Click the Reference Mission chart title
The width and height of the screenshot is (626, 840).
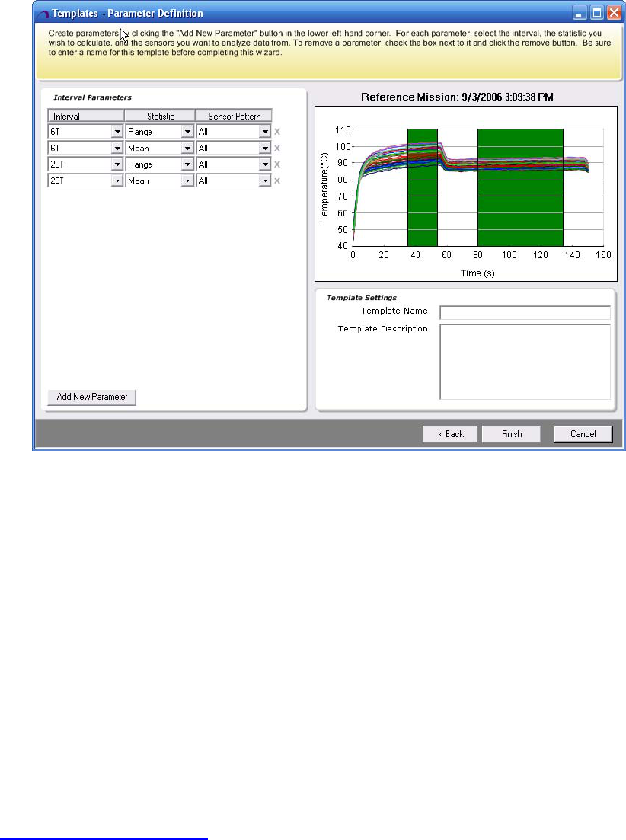(457, 97)
